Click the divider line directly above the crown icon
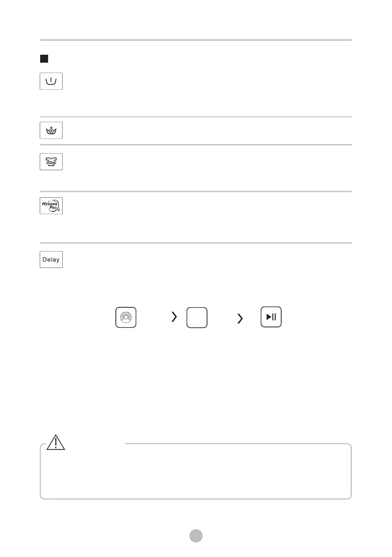The width and height of the screenshot is (392, 557). tap(196, 117)
